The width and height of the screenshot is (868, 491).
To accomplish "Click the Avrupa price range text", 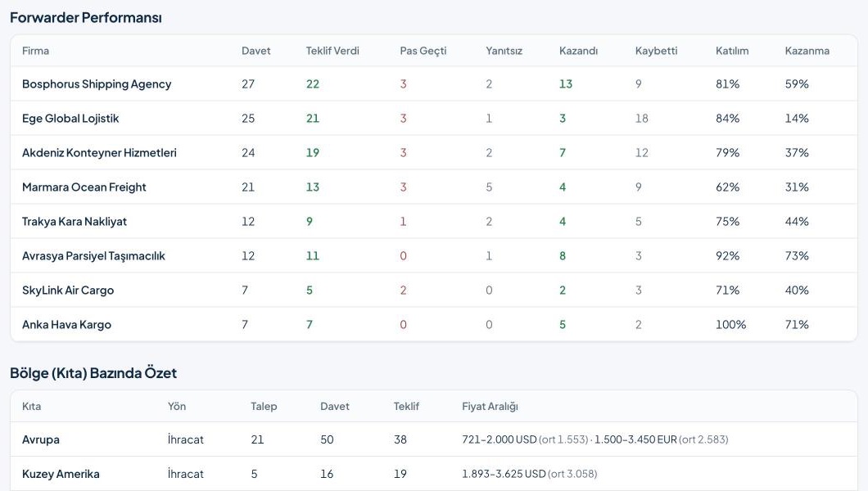I will tap(595, 439).
